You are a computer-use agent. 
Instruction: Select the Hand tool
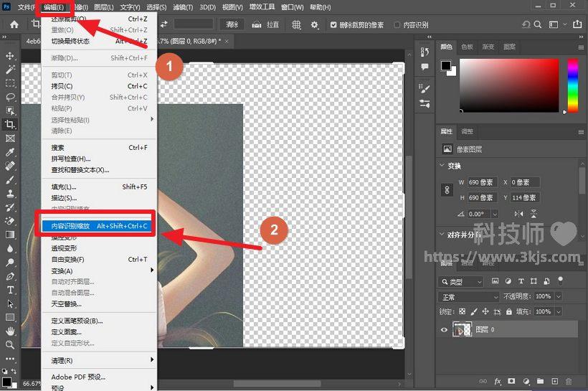tap(10, 331)
